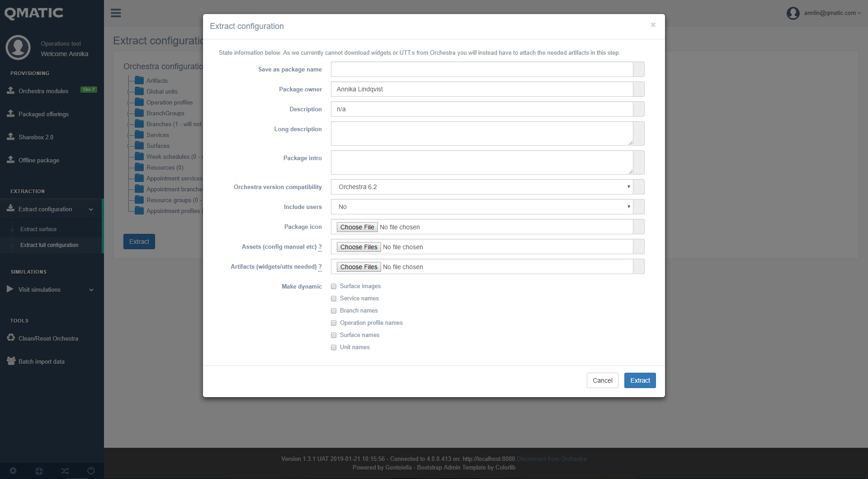Image resolution: width=868 pixels, height=479 pixels.
Task: Click the Orchestra modules upload icon
Action: 11,90
